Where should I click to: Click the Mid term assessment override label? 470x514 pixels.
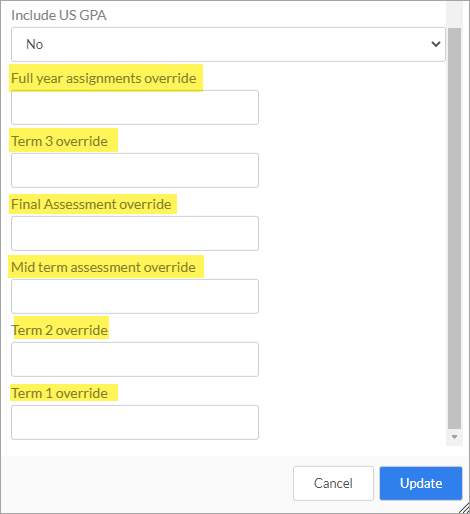click(x=103, y=267)
